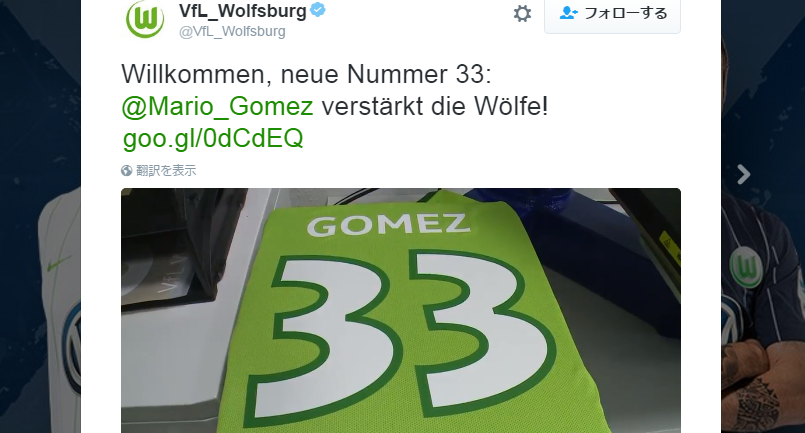
Task: Open the VfL_Wolfsburg profile name
Action: (242, 10)
